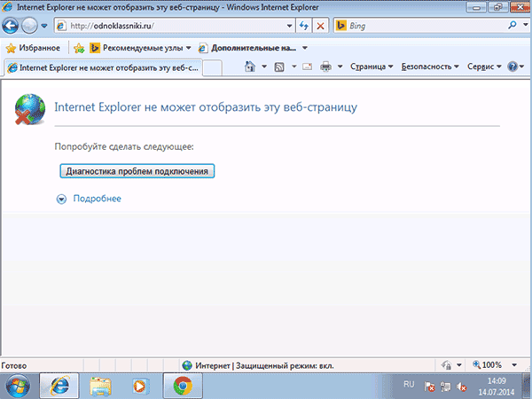The height and width of the screenshot is (399, 532).
Task: Click the Google Chrome taskbar icon
Action: pyautogui.click(x=183, y=386)
